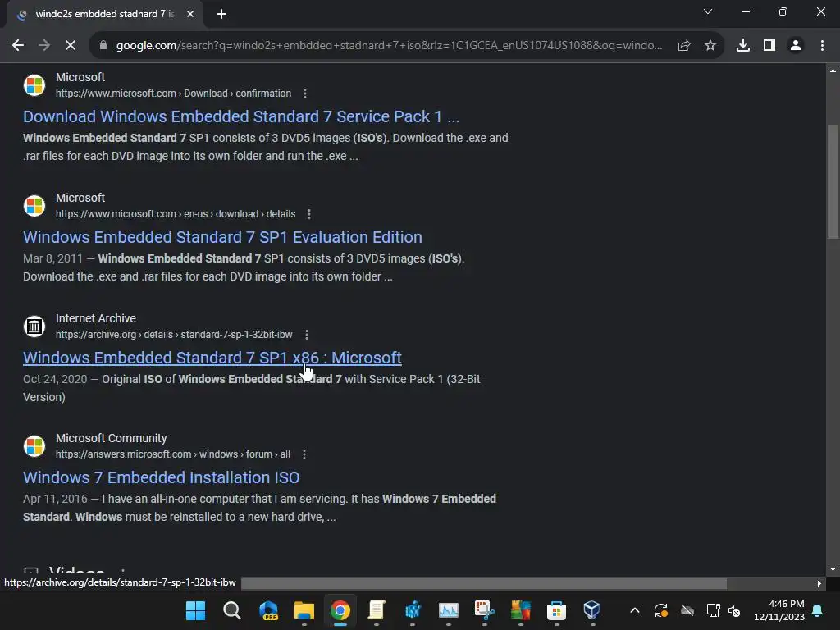Open options for the Download confirmation result
This screenshot has width=840, height=630.
[305, 94]
